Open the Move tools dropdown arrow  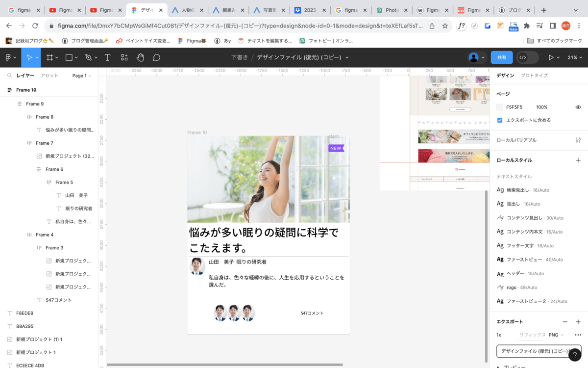pyautogui.click(x=37, y=57)
